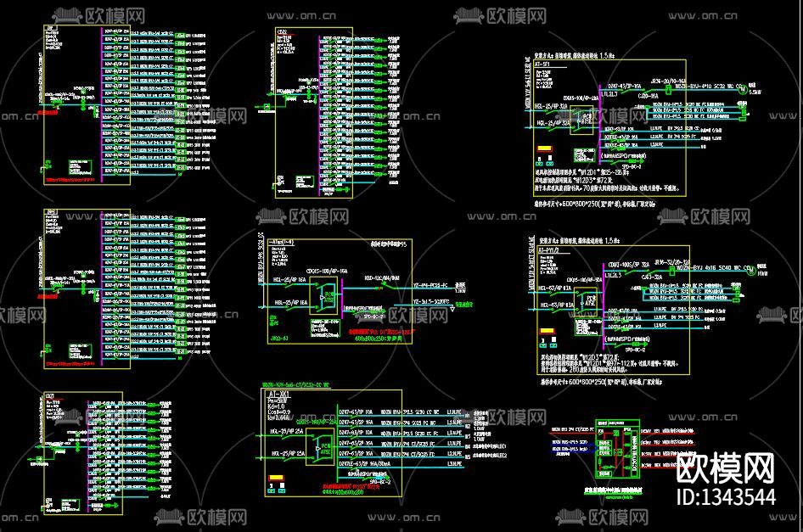Select the ATSE transfer switch block in AT-XK1
This screenshot has width=803, height=532.
pos(320,447)
